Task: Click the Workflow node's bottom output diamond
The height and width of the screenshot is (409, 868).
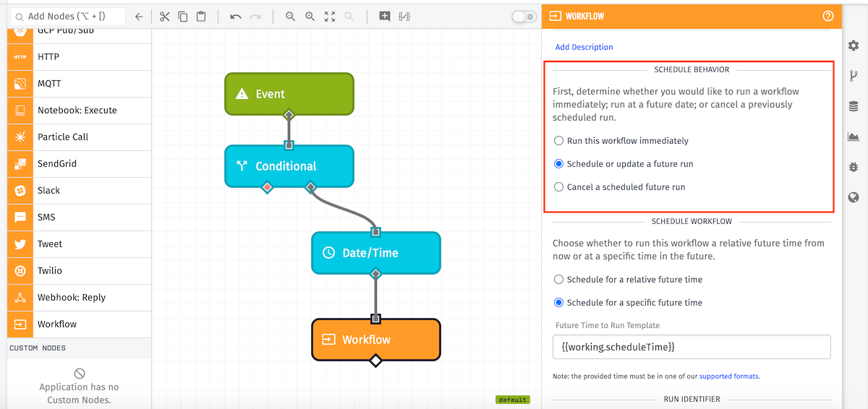Action: point(375,361)
